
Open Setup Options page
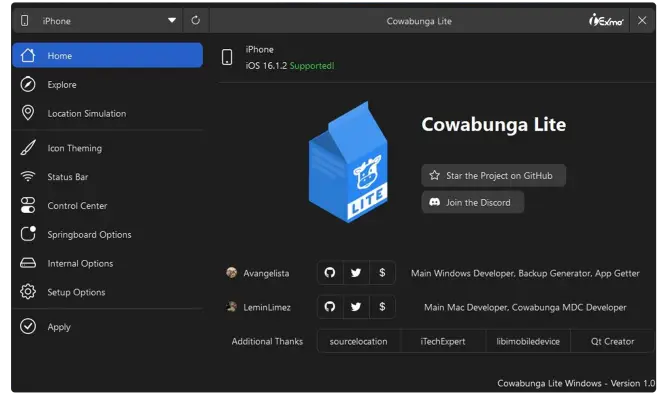point(107,292)
